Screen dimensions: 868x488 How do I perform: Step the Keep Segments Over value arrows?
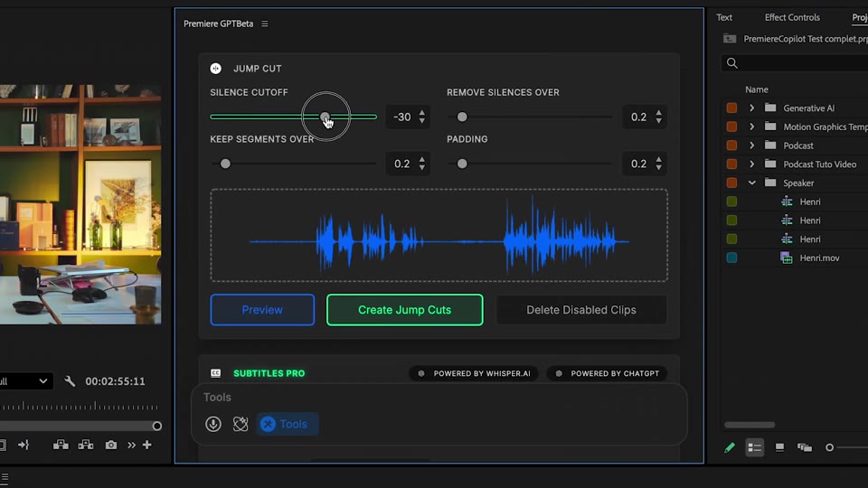coord(422,164)
